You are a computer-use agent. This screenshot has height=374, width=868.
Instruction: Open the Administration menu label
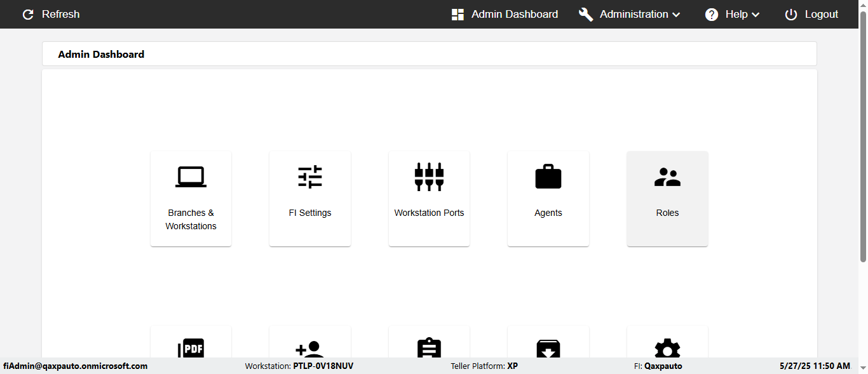coord(634,14)
